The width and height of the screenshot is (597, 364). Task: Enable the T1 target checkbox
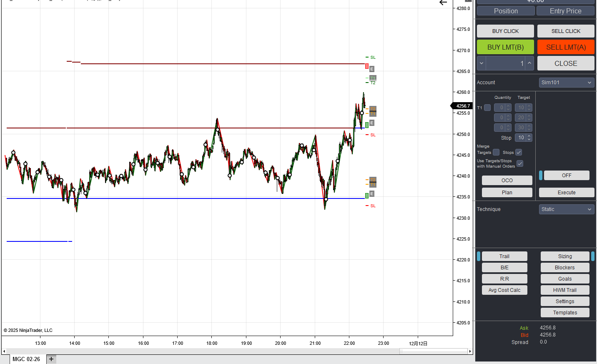[487, 108]
